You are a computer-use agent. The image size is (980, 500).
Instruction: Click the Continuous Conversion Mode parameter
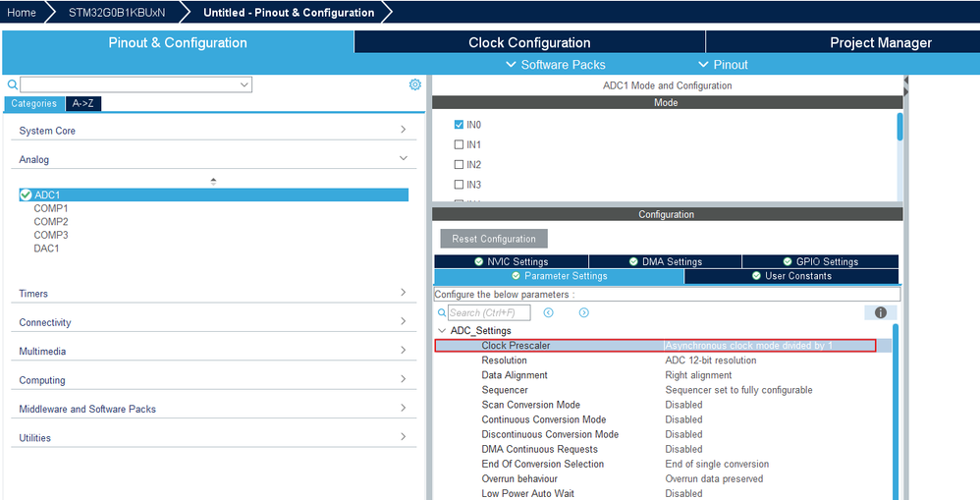click(x=544, y=419)
